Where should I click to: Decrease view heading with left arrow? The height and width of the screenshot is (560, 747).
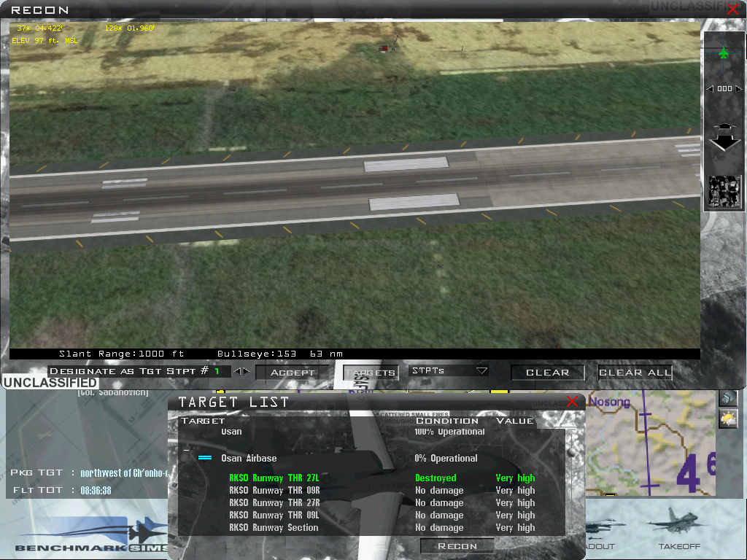[710, 88]
